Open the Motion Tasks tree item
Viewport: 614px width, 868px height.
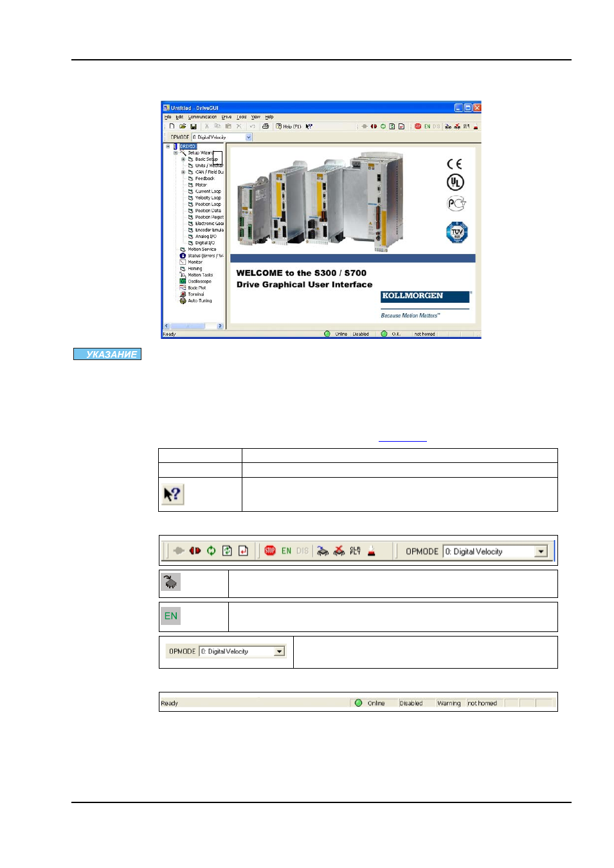(200, 275)
